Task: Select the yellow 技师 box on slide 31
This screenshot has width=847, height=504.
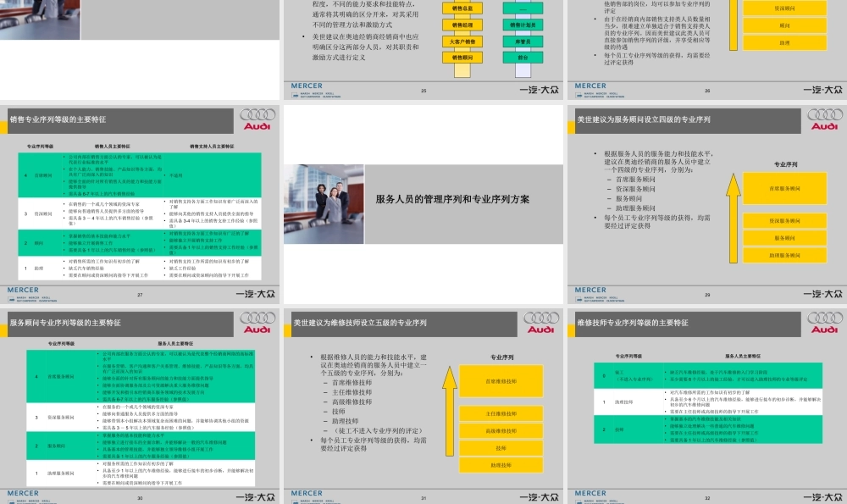Action: [x=501, y=448]
